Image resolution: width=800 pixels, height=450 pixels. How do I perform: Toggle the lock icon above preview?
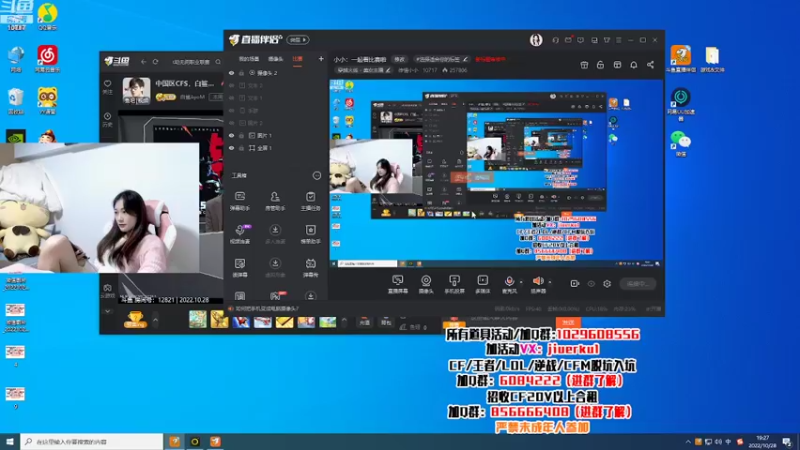click(x=601, y=65)
